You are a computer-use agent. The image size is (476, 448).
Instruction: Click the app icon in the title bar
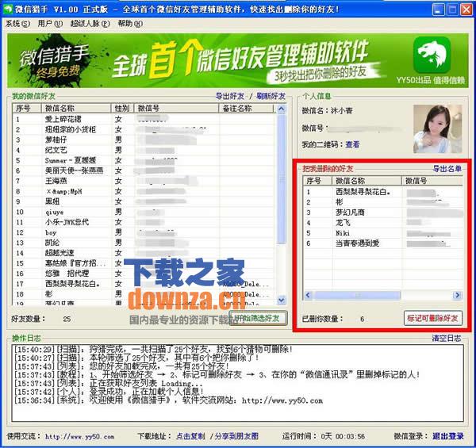point(8,9)
